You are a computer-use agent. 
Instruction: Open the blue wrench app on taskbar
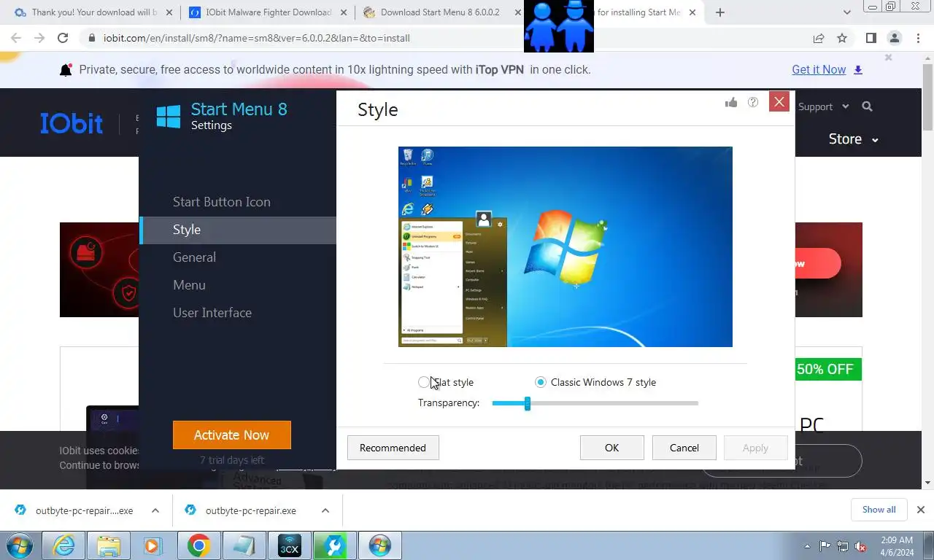pyautogui.click(x=334, y=545)
